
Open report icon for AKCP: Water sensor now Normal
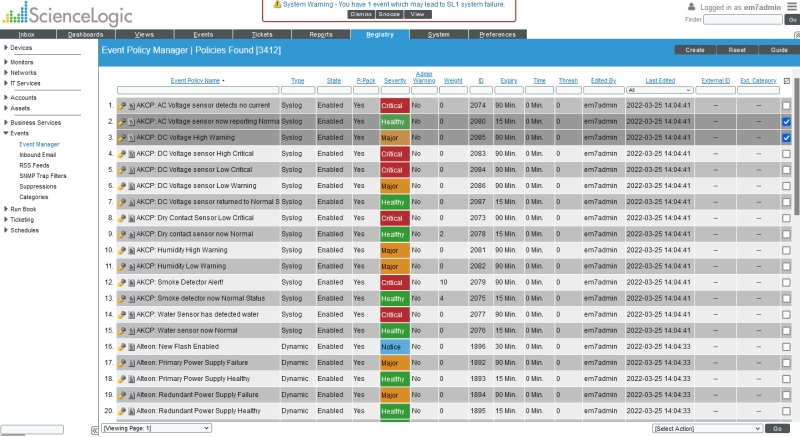[132, 330]
